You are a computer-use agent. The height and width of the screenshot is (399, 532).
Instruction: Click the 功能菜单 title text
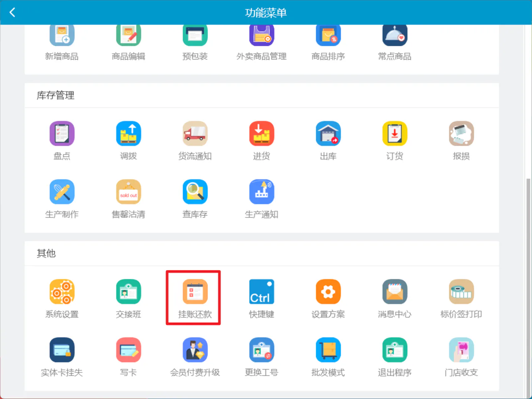pyautogui.click(x=266, y=12)
